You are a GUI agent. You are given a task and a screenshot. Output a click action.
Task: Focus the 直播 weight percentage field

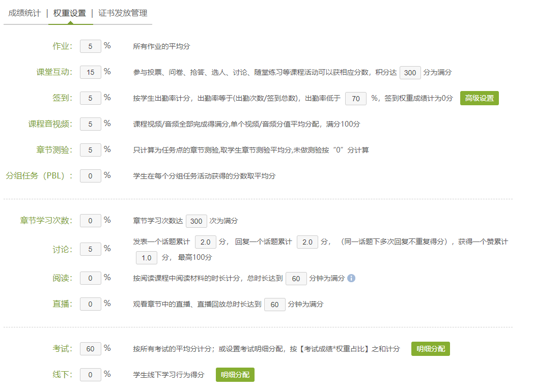[91, 304]
